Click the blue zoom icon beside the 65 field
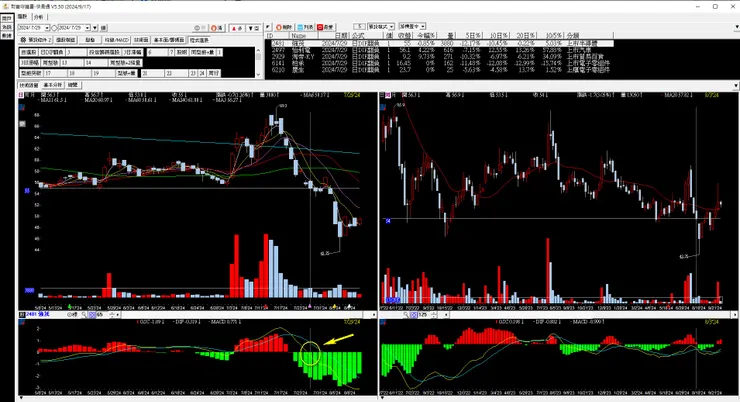The image size is (740, 402). [x=92, y=314]
